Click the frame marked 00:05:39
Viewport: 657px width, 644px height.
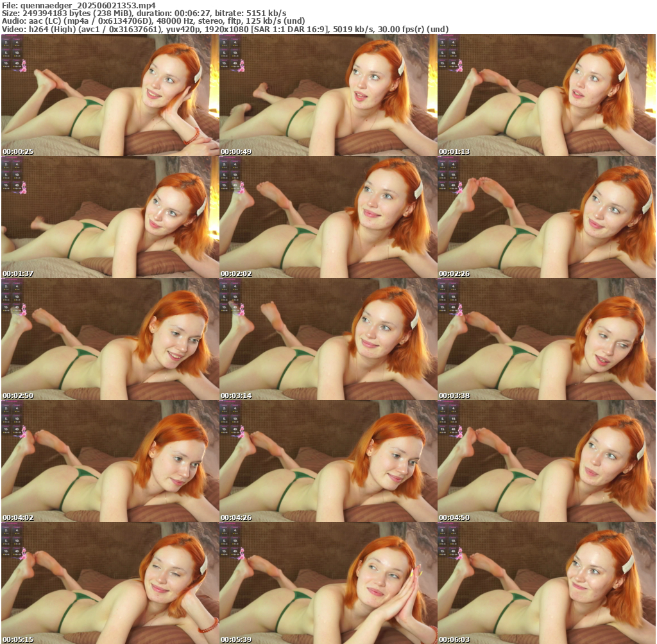[328, 583]
